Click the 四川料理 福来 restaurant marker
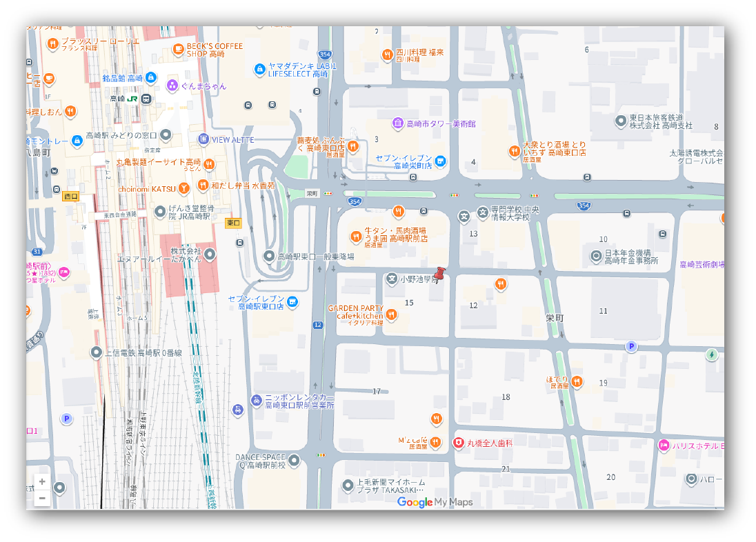The height and width of the screenshot is (542, 756). (387, 54)
